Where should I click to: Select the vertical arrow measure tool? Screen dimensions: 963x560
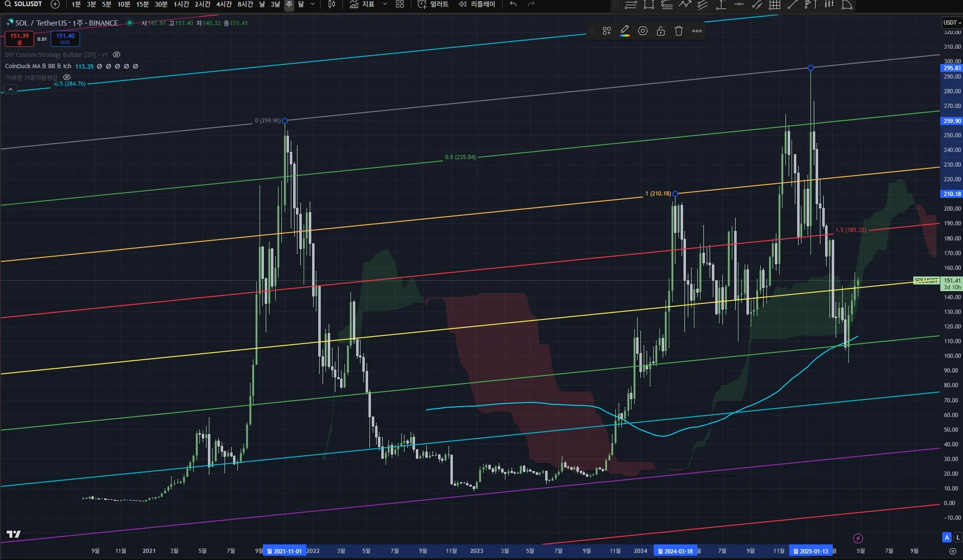point(721,5)
